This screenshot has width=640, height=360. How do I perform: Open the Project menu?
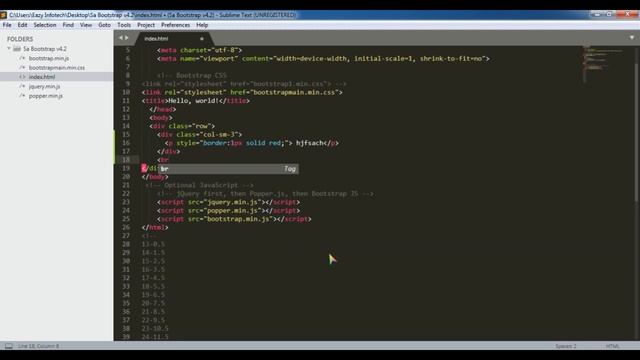coord(146,25)
